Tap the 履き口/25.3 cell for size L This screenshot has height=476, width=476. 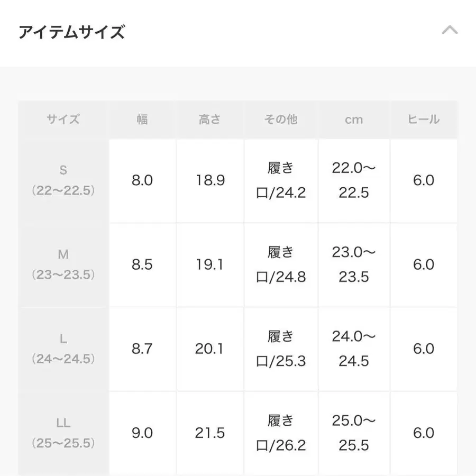(281, 349)
